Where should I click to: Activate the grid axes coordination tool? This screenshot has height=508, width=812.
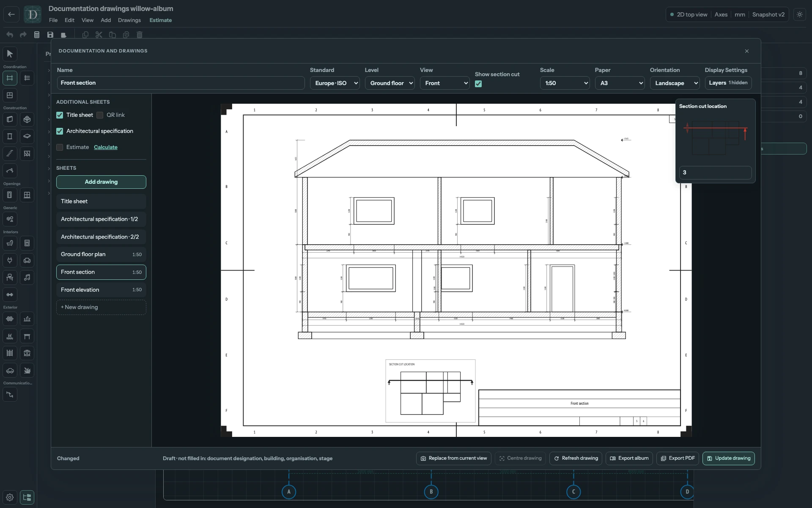point(10,78)
